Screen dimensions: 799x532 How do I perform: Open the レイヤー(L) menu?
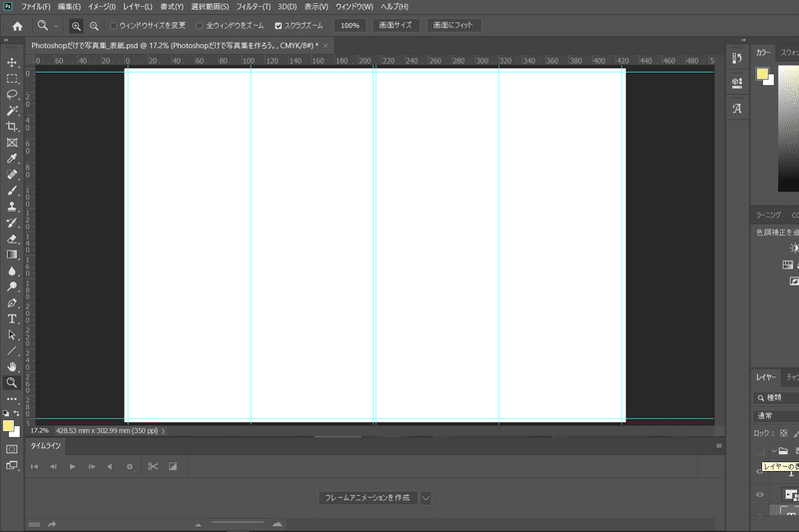(x=138, y=7)
